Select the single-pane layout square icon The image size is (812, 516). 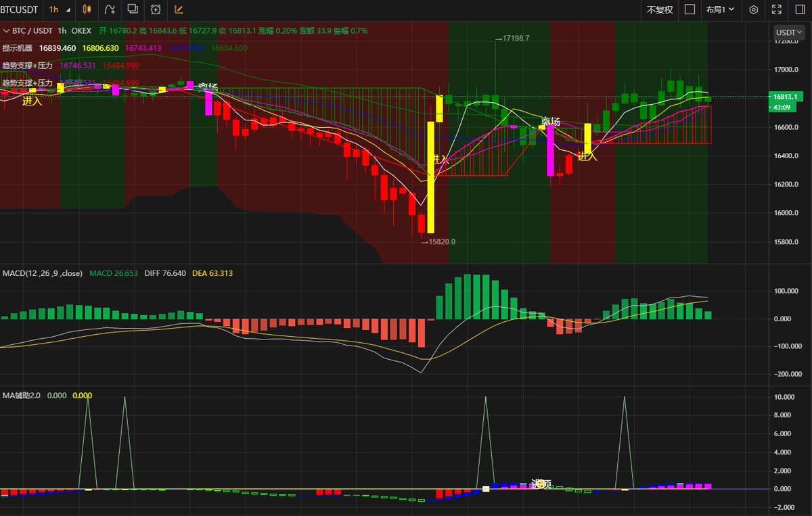tap(690, 9)
